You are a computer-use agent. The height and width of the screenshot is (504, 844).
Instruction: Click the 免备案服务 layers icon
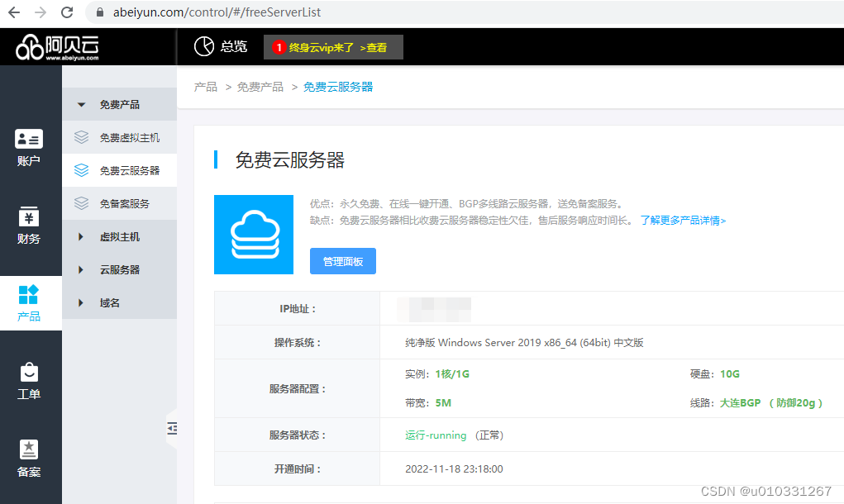(81, 203)
